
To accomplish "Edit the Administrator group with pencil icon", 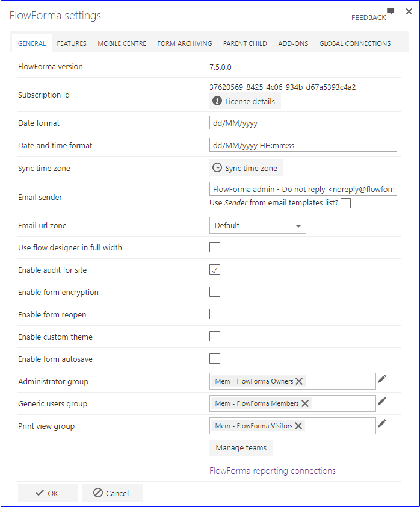I will point(382,379).
